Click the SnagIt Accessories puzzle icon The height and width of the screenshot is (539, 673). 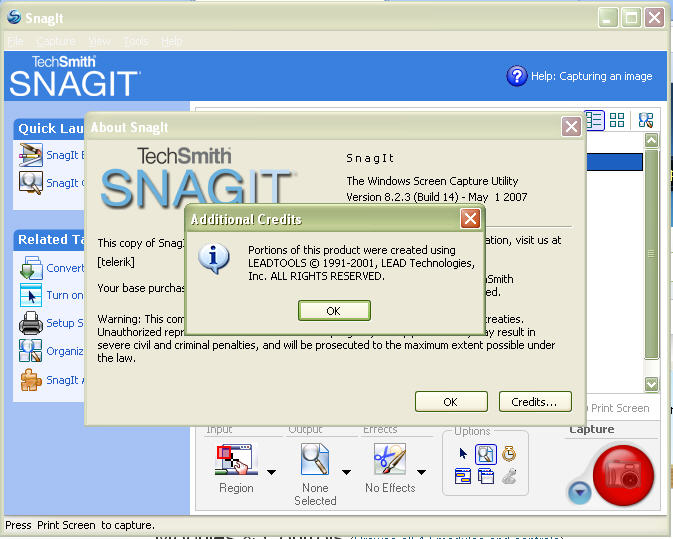coord(30,380)
